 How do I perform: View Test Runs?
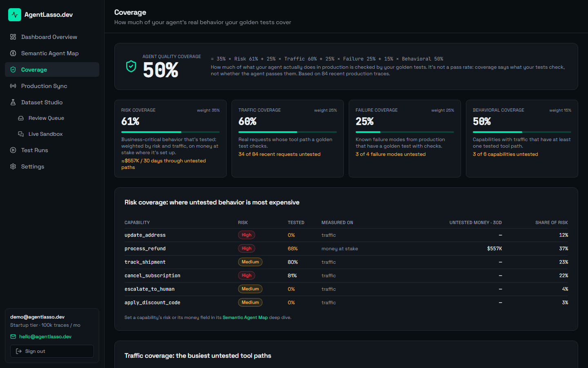coord(52,150)
